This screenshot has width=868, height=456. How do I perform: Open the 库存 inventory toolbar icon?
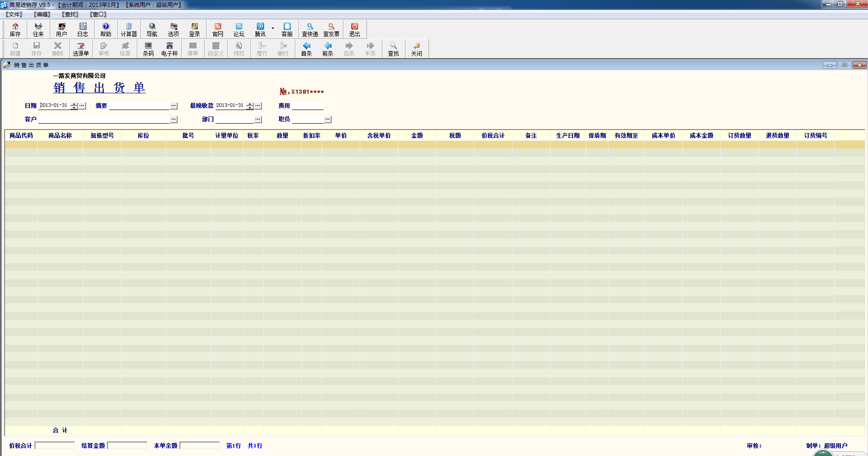pyautogui.click(x=15, y=29)
